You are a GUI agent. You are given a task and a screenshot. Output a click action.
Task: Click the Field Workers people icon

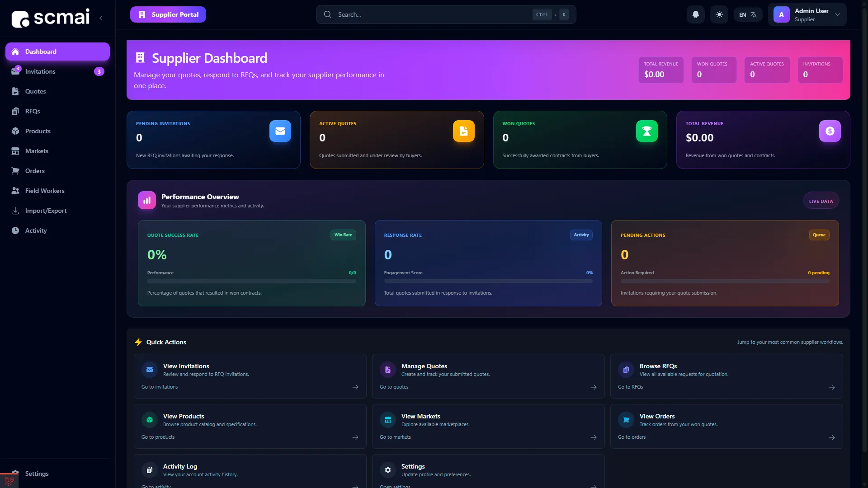click(x=15, y=191)
